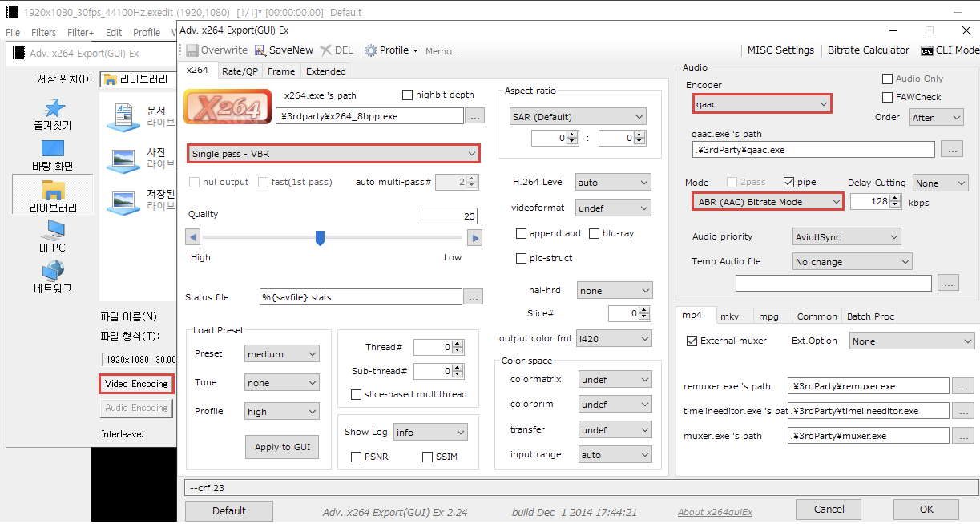The width and height of the screenshot is (980, 524).
Task: Browse for status file location
Action: (473, 297)
